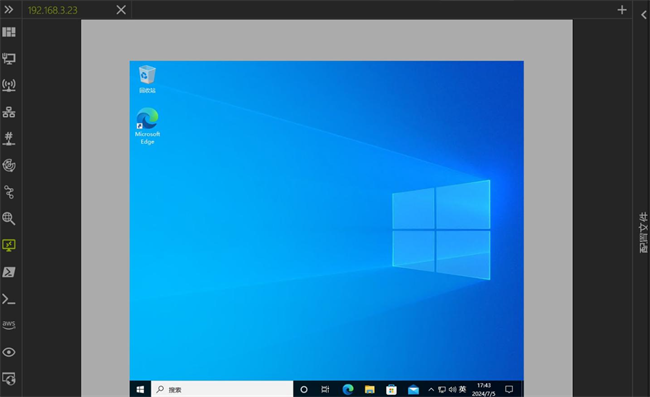Viewport: 650px width, 397px height.
Task: Open the Traceroute nodes icon
Action: coord(9,192)
